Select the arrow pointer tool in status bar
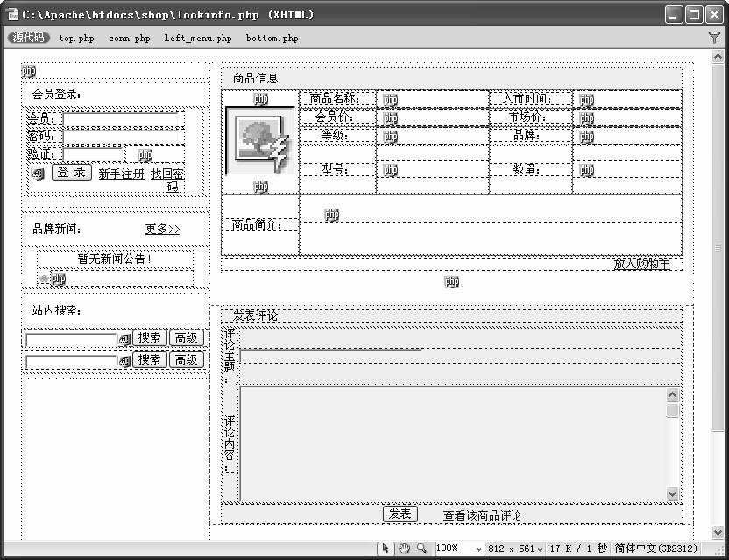This screenshot has height=560, width=729. (x=386, y=549)
